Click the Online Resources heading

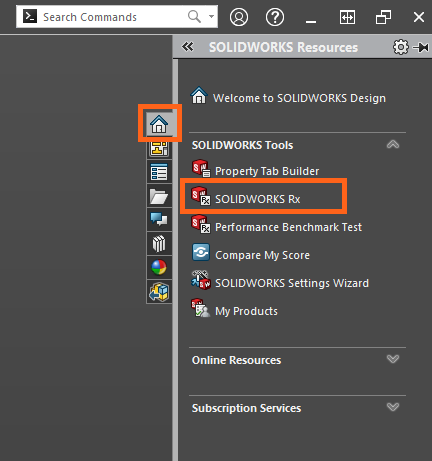(236, 360)
